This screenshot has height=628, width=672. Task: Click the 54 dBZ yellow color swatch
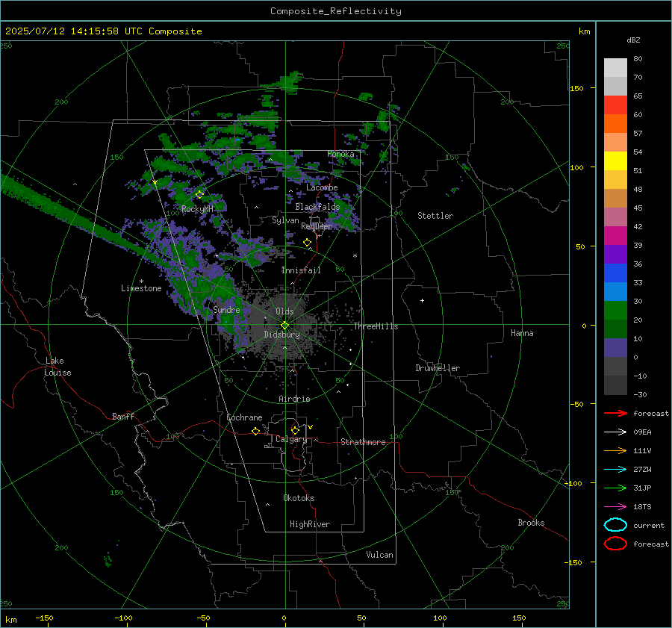615,161
